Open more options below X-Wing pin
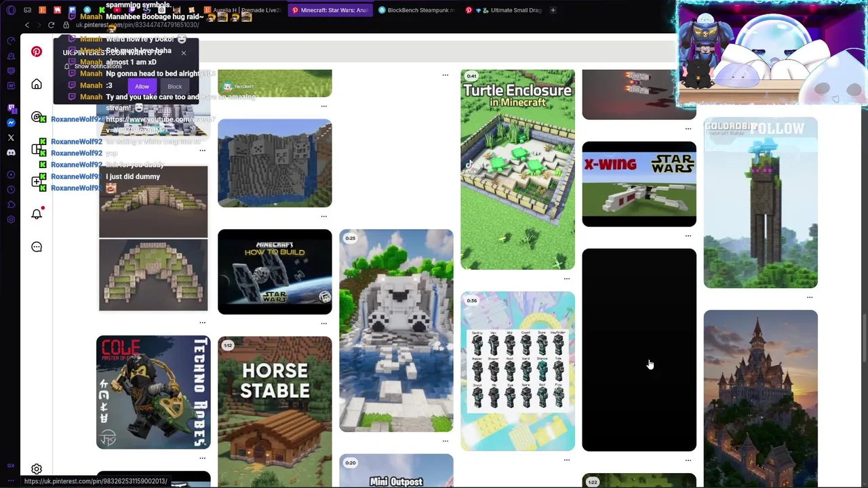This screenshot has height=488, width=868. (x=688, y=235)
